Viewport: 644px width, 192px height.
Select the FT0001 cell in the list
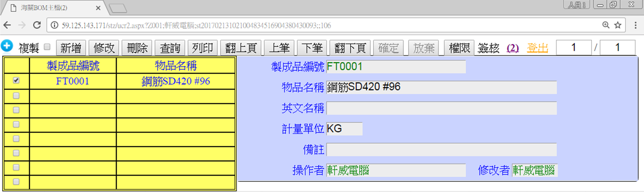pos(73,81)
